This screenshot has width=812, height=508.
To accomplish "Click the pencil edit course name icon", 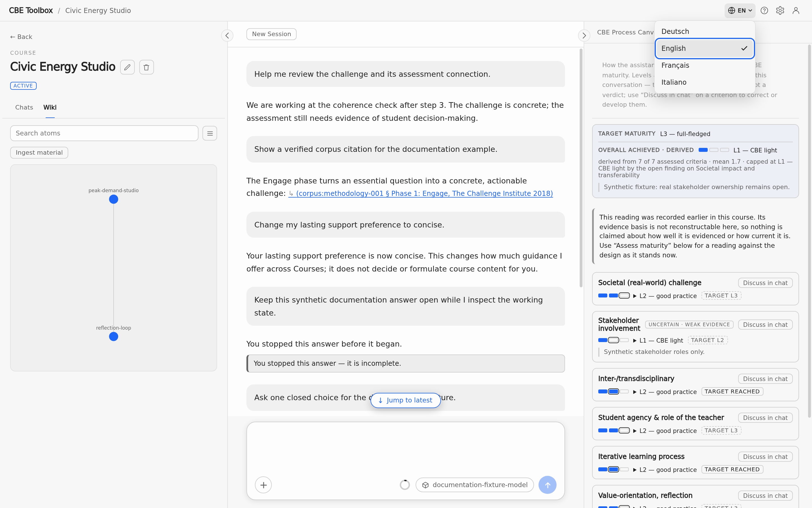I will (x=127, y=67).
